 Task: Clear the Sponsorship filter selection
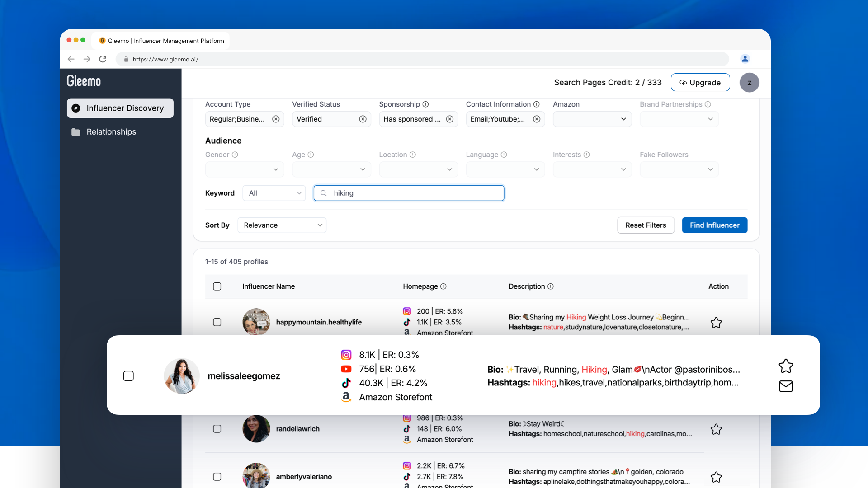(x=450, y=119)
